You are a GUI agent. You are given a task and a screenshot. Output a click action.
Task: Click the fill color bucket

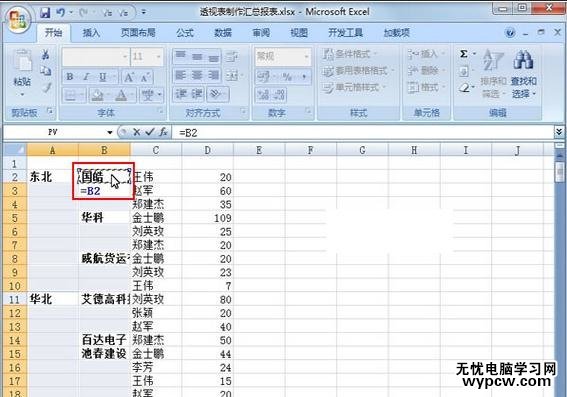click(x=98, y=95)
